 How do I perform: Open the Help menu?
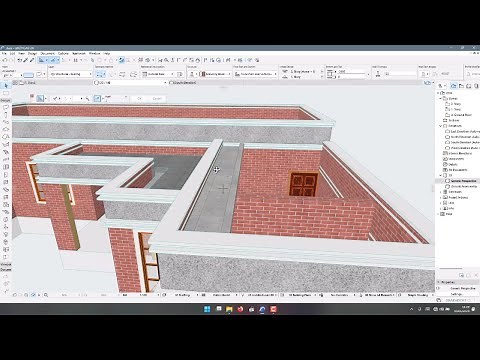(107, 53)
